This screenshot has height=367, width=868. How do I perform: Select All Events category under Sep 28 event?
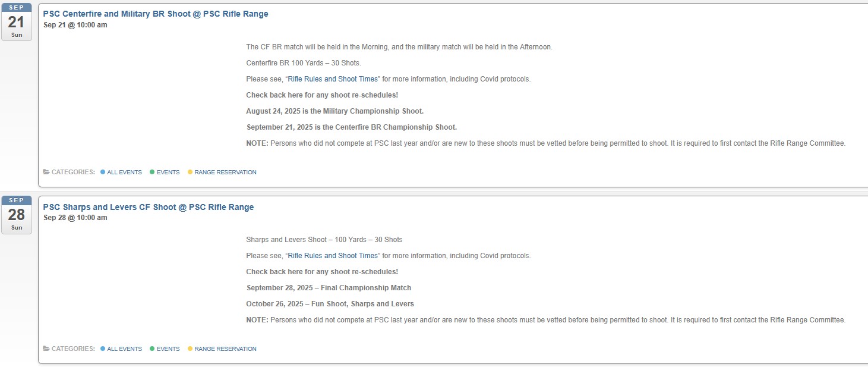[x=125, y=349]
